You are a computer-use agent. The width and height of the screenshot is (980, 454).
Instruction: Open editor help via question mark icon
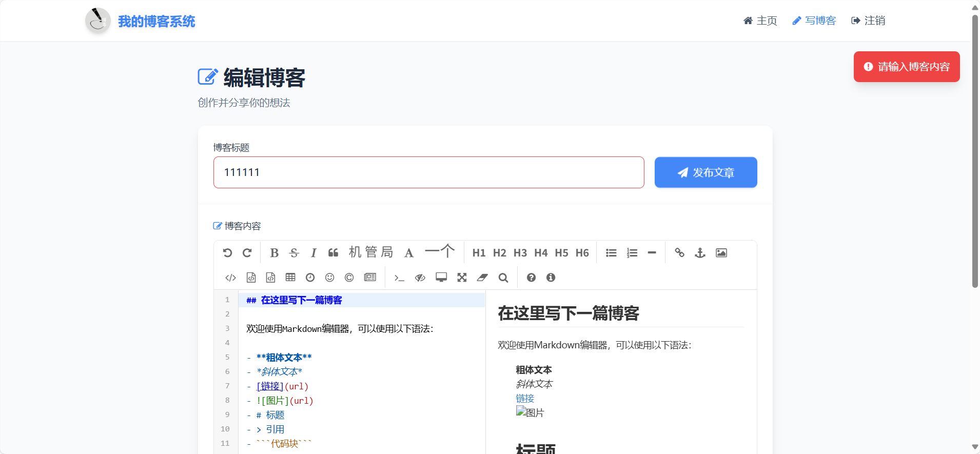point(531,278)
